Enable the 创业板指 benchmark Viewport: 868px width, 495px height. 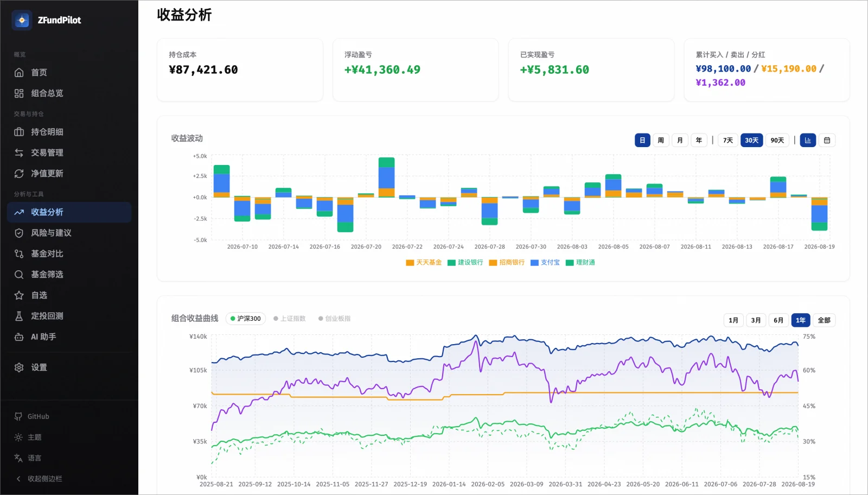click(x=334, y=319)
